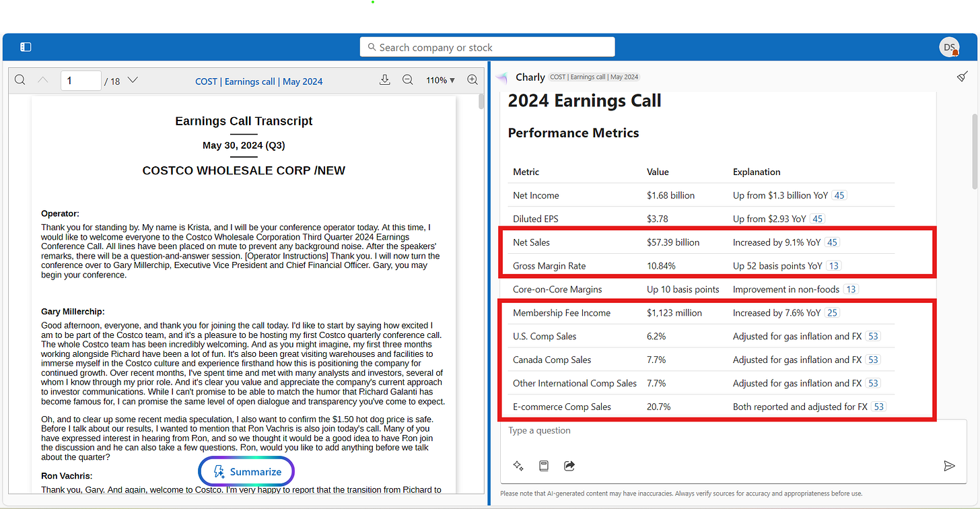Click the Gary Millerchip speaker name
This screenshot has height=509, width=980.
73,312
